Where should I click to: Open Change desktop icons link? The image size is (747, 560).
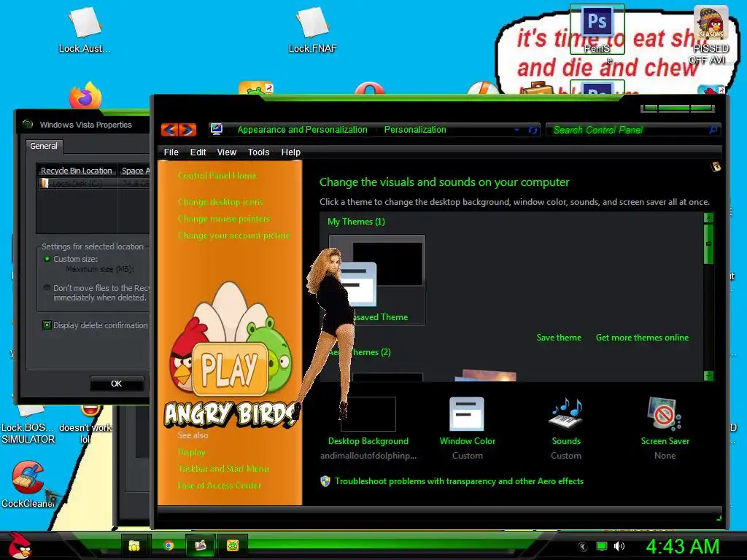point(220,202)
